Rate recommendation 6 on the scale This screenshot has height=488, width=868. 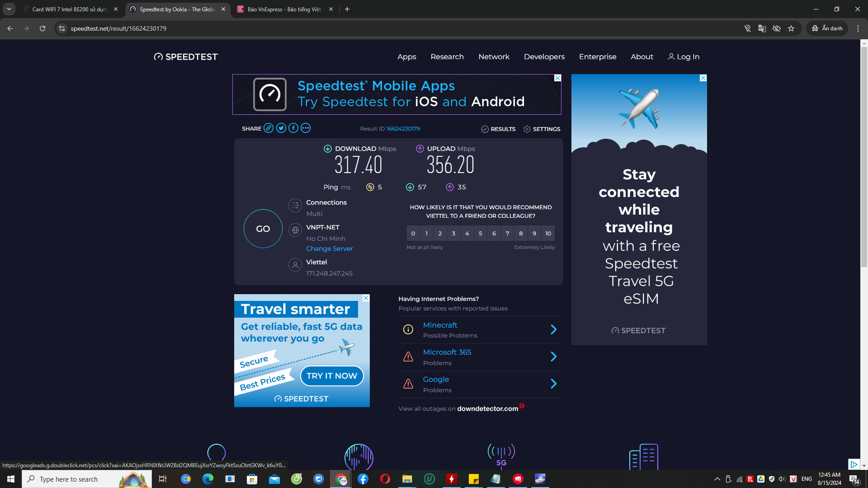(x=494, y=234)
